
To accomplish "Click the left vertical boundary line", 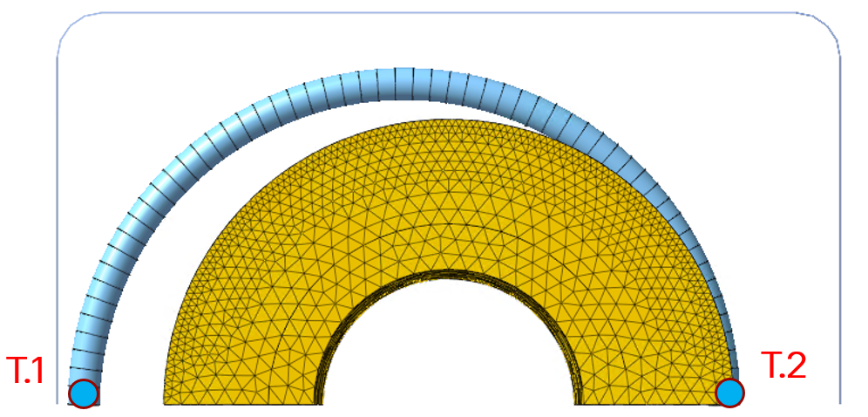I will 58,218.
